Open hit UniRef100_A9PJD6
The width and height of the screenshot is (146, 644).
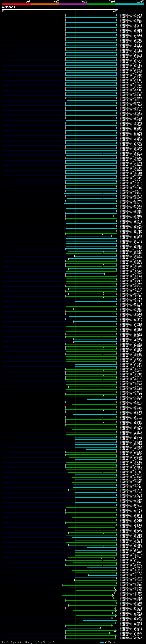(x=131, y=22)
